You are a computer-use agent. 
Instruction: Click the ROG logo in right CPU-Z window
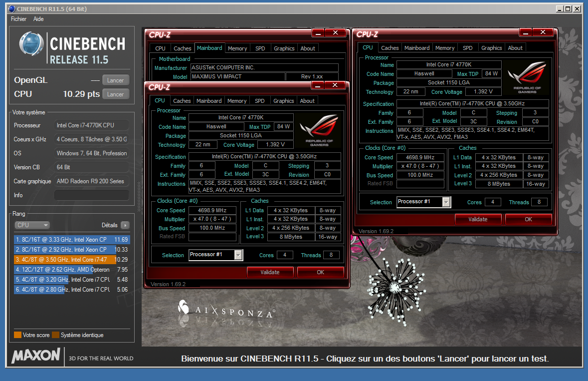click(x=527, y=76)
